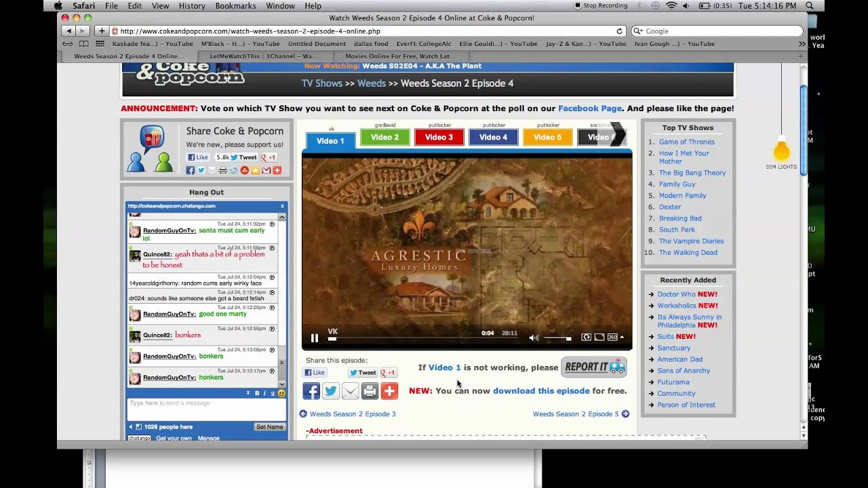Adjust the video volume slider
This screenshot has width=868, height=488.
click(x=557, y=338)
